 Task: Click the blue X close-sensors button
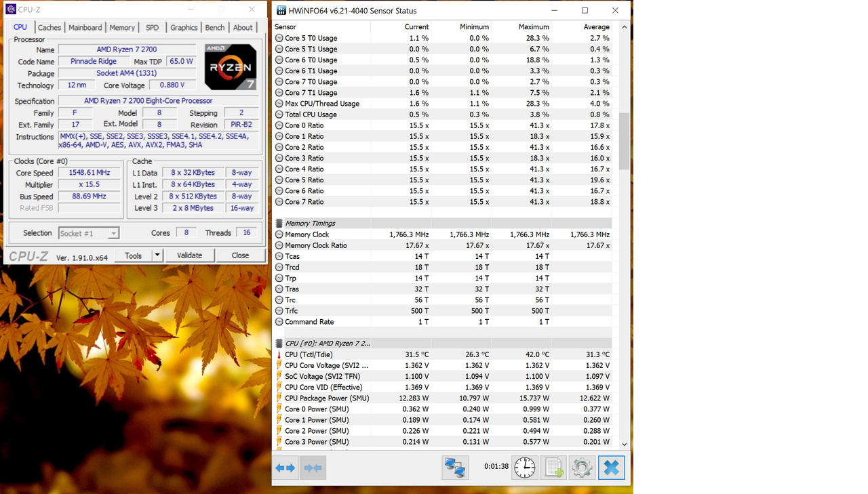click(x=611, y=468)
